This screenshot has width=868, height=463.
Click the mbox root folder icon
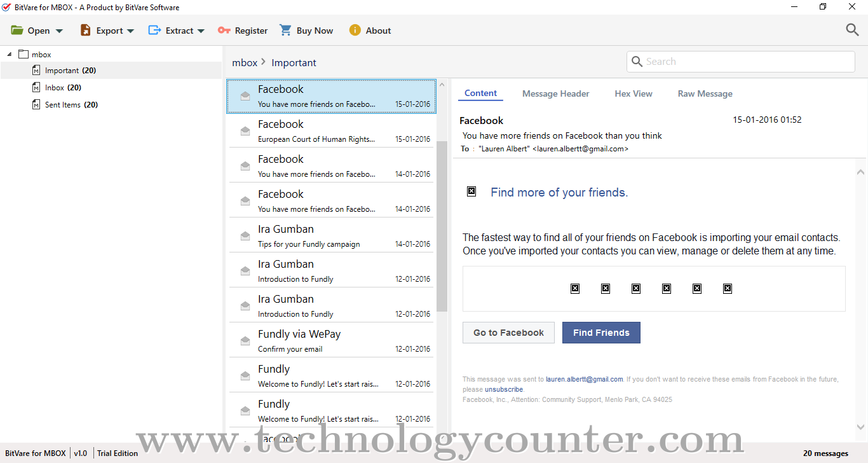24,54
